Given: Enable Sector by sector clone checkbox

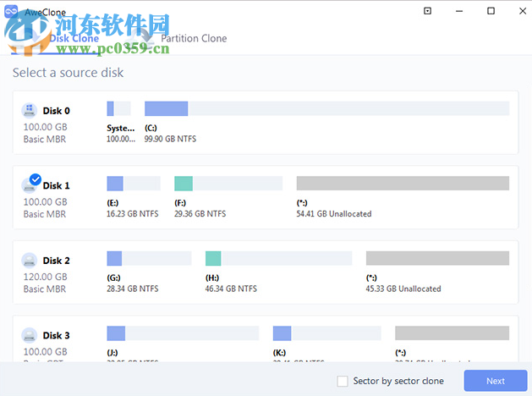Looking at the screenshot, I should (x=343, y=381).
